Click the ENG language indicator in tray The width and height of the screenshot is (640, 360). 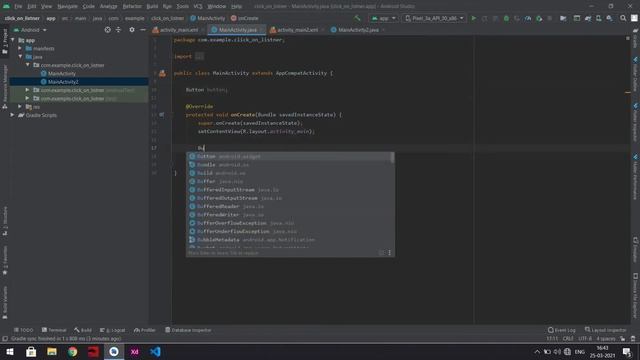point(580,352)
